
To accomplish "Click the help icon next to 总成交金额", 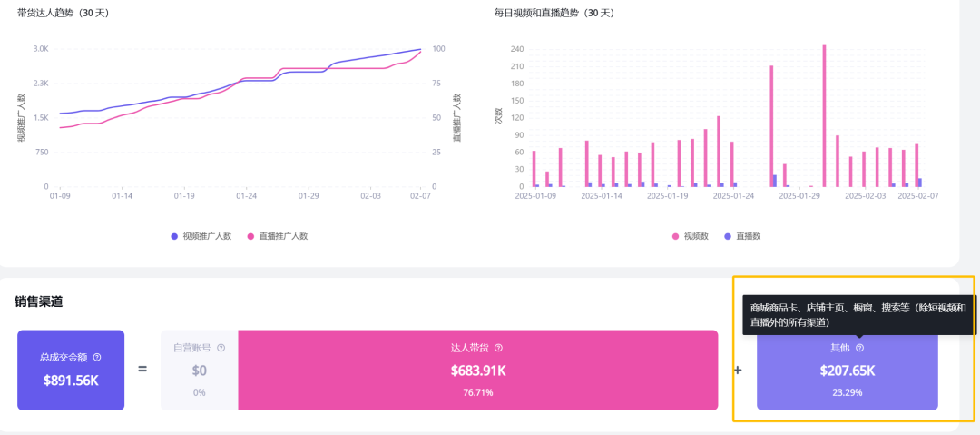I will 97,358.
